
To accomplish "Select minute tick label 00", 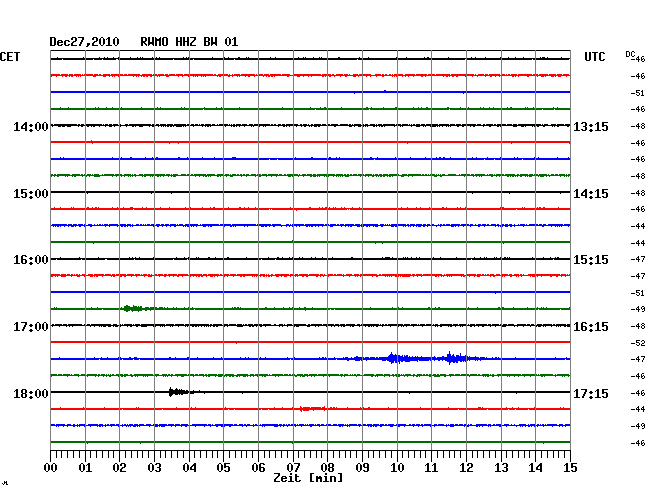I will 51,468.
